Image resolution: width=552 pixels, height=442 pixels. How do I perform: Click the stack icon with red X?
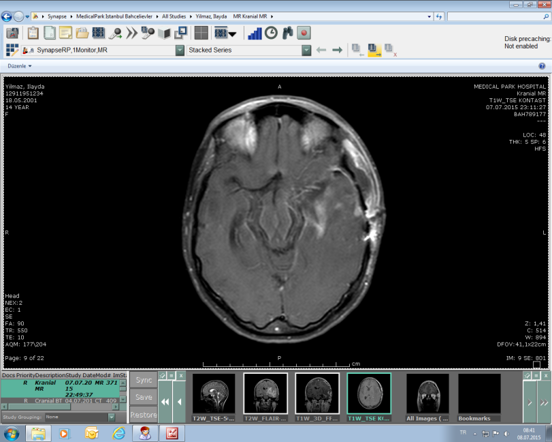click(390, 50)
